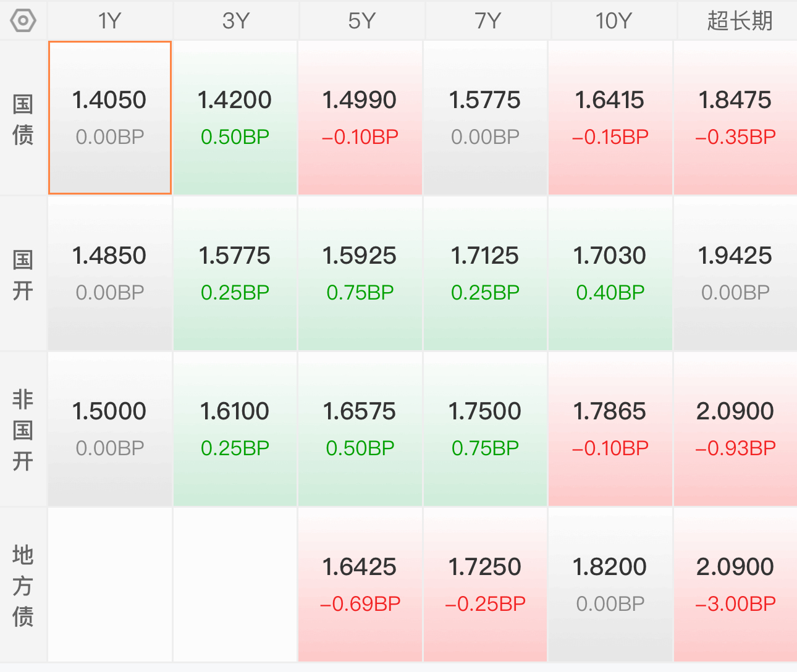Select the 10Y column header
The image size is (797, 672).
(614, 20)
